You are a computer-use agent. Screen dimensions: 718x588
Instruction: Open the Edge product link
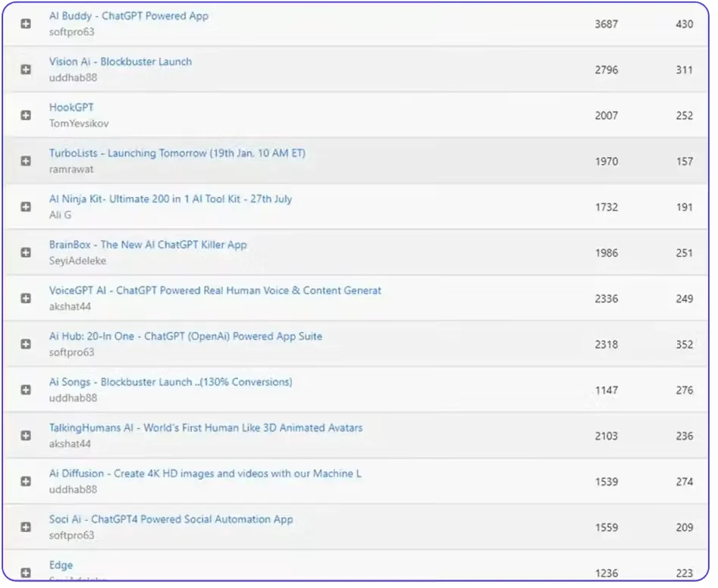[61, 565]
